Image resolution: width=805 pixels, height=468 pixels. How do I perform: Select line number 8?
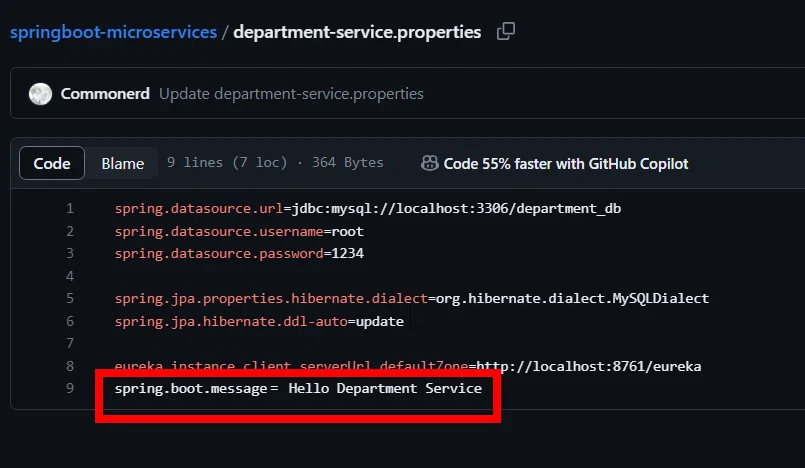[x=70, y=366]
